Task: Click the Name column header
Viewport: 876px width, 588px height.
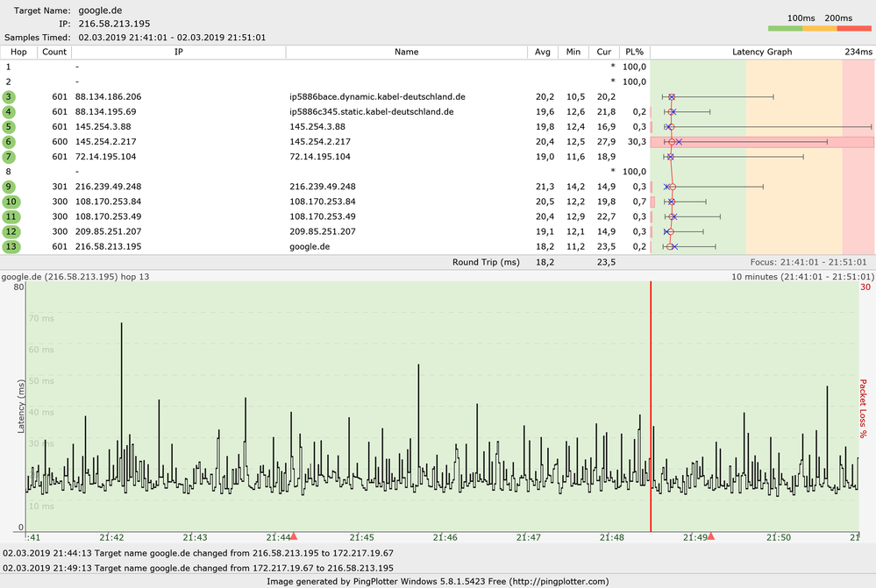Action: (x=406, y=52)
